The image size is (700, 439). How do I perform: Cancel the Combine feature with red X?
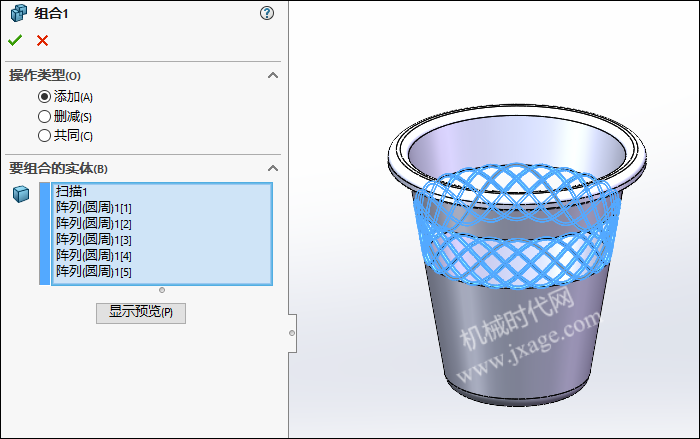click(x=42, y=41)
